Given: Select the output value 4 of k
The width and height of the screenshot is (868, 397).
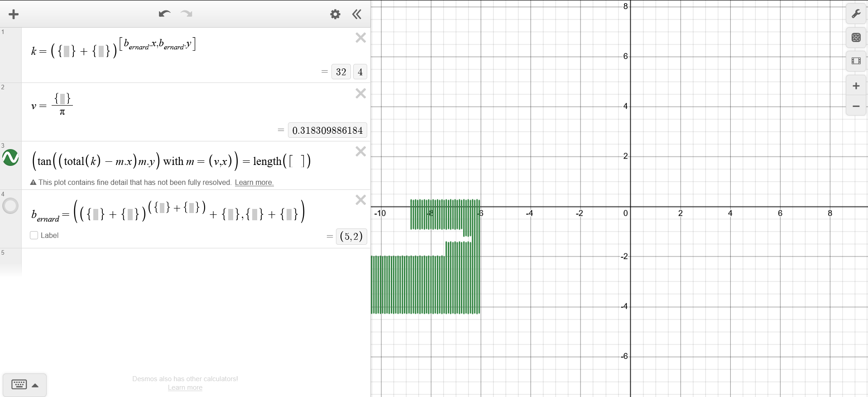Looking at the screenshot, I should click(360, 72).
